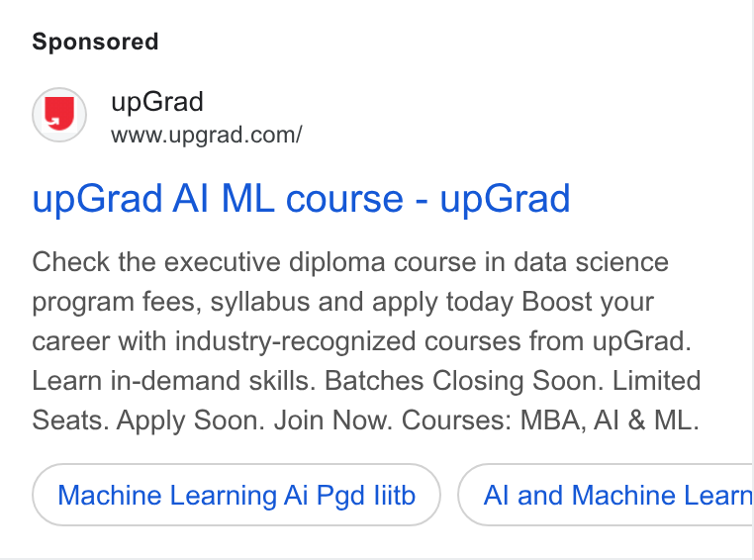Click 'Apply Soon.' in the last description line
The image size is (754, 560).
click(x=190, y=420)
